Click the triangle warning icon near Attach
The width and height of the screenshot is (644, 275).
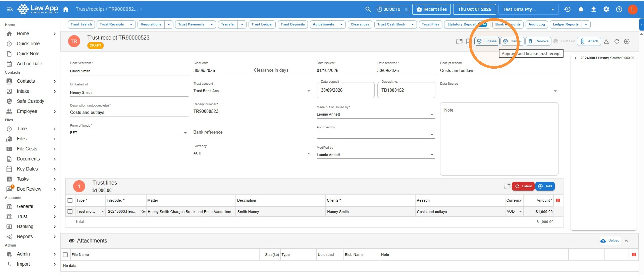tap(606, 42)
